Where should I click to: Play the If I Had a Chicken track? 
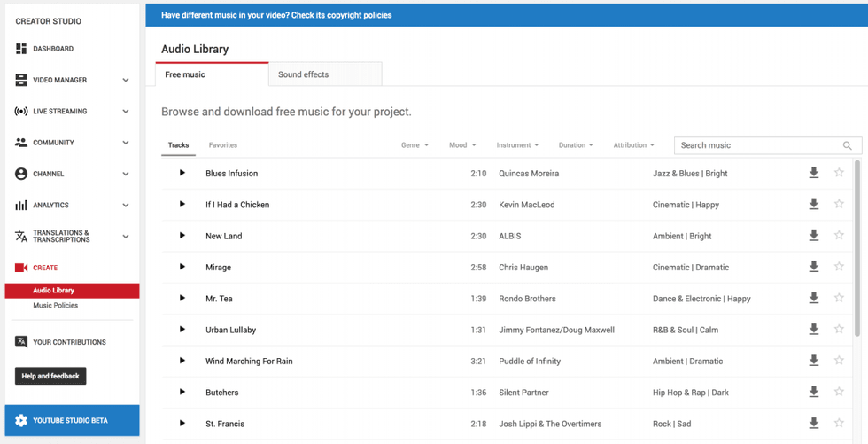[182, 205]
